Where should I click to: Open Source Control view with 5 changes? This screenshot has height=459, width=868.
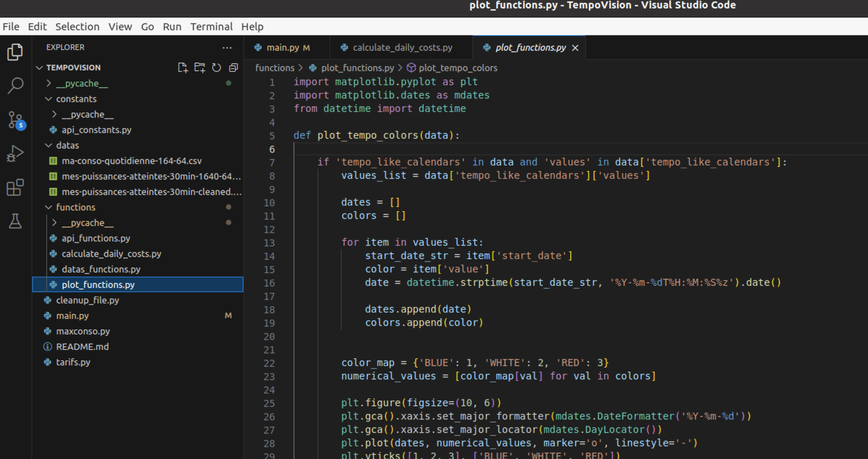16,120
